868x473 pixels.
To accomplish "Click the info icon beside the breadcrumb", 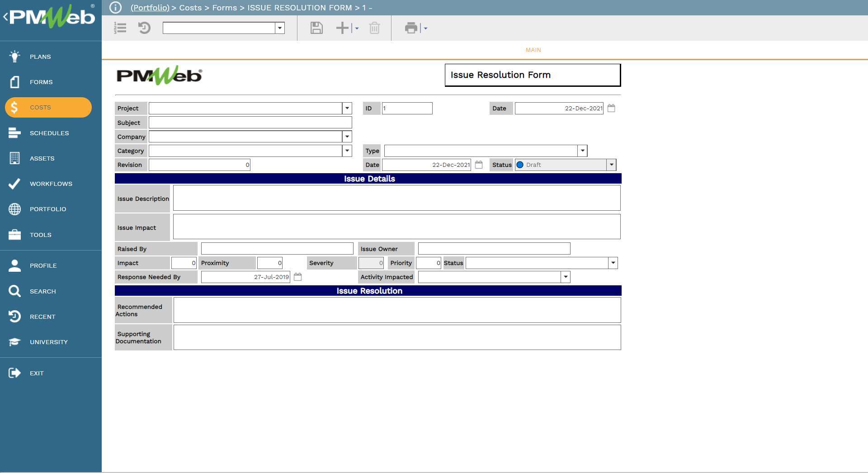I will [x=116, y=8].
